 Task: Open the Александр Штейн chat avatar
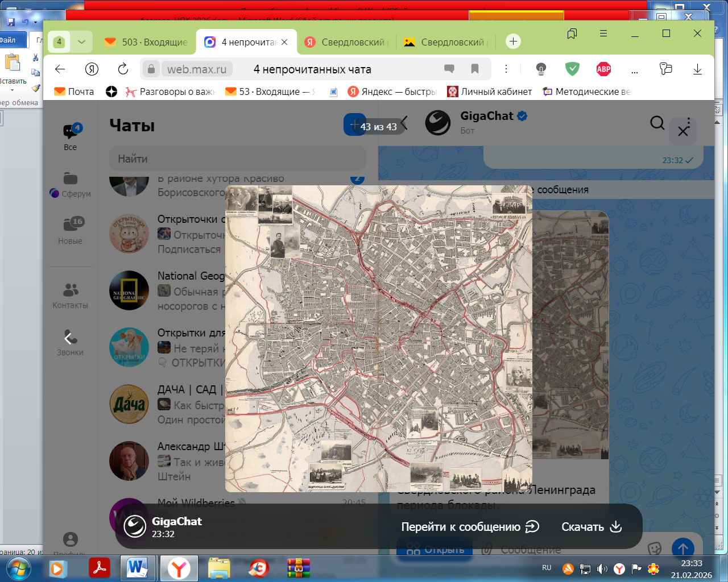[x=129, y=461]
